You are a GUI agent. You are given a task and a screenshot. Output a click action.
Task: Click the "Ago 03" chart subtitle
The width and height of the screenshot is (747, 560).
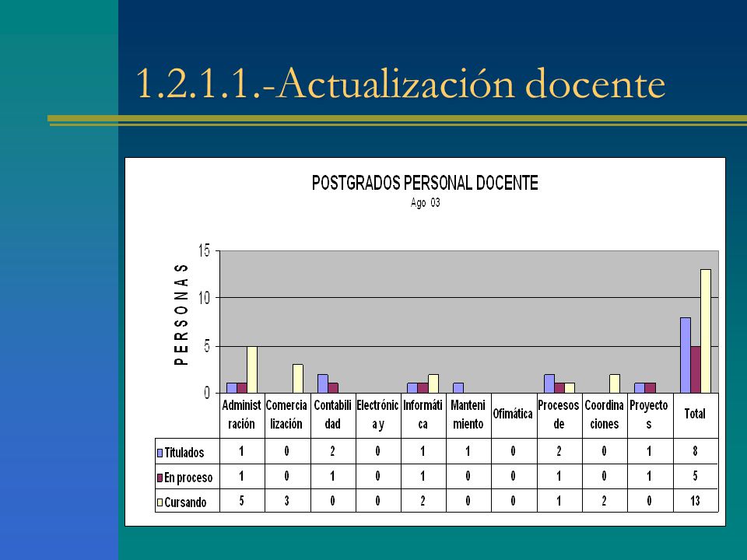tap(425, 203)
